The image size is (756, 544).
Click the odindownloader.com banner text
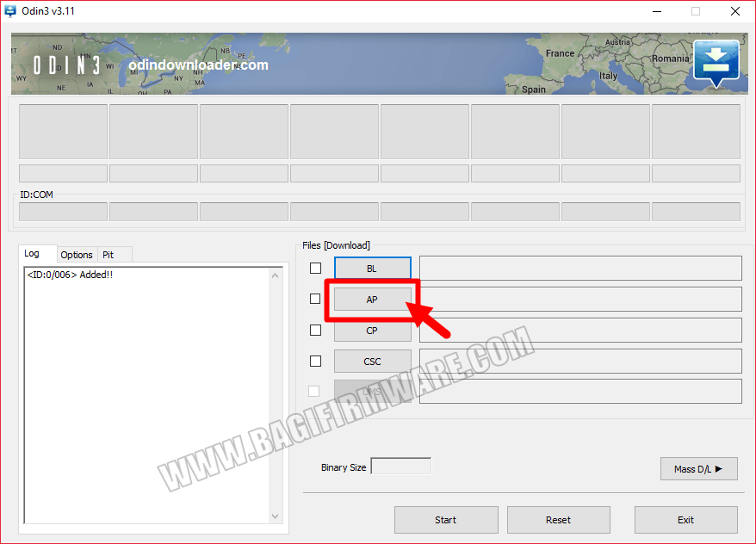[198, 65]
